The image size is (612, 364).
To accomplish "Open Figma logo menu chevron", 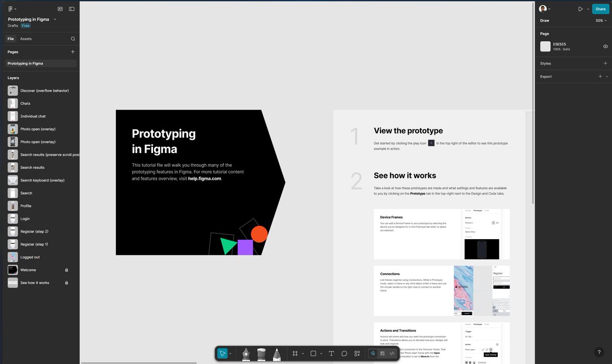I will [15, 9].
